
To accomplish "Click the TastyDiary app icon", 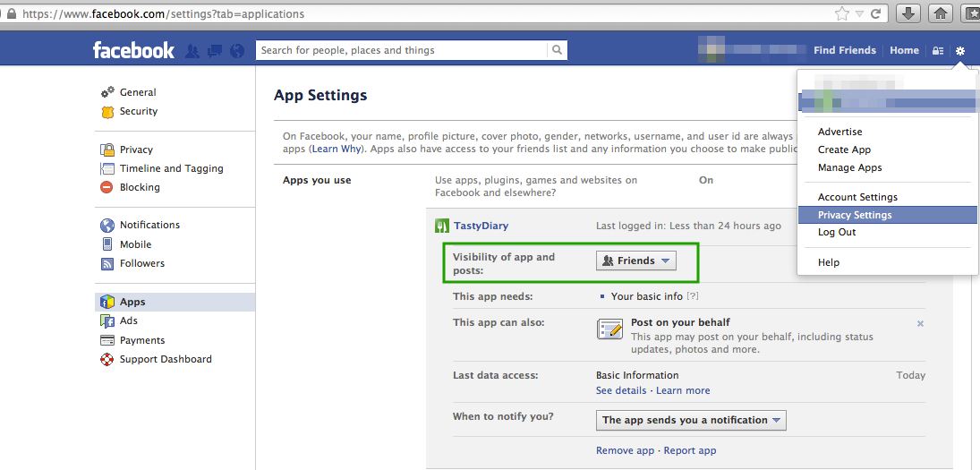I will (442, 226).
